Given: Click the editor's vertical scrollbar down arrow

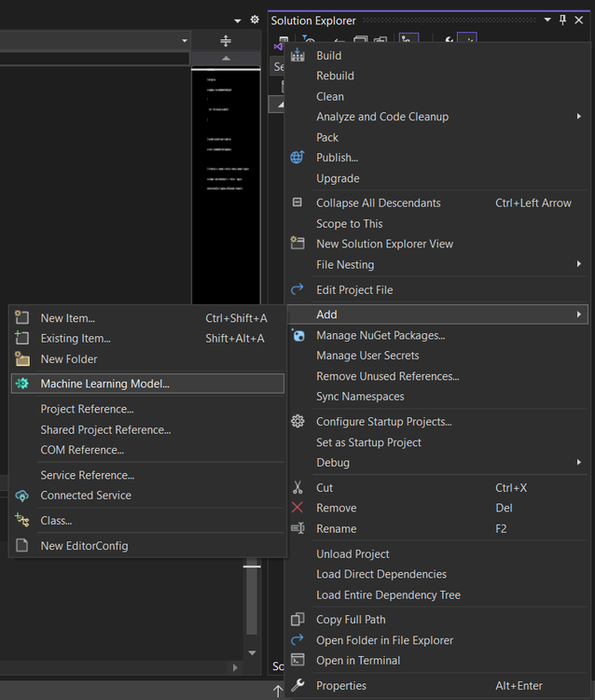Looking at the screenshot, I should pos(252,653).
